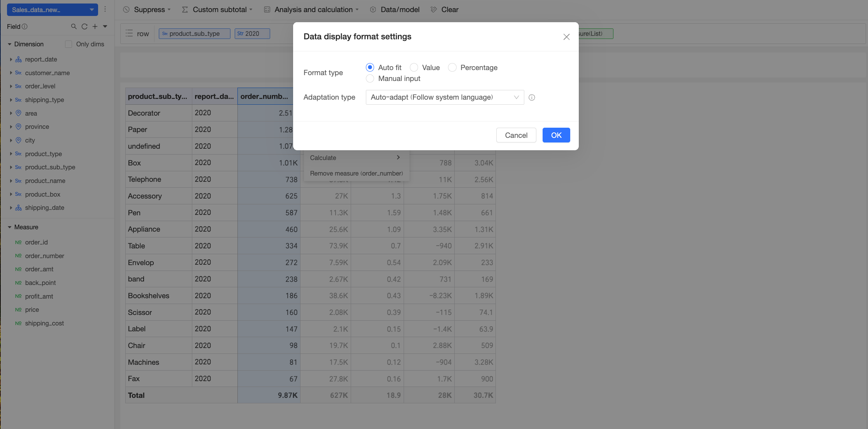Click the number icon of order_id

[18, 242]
